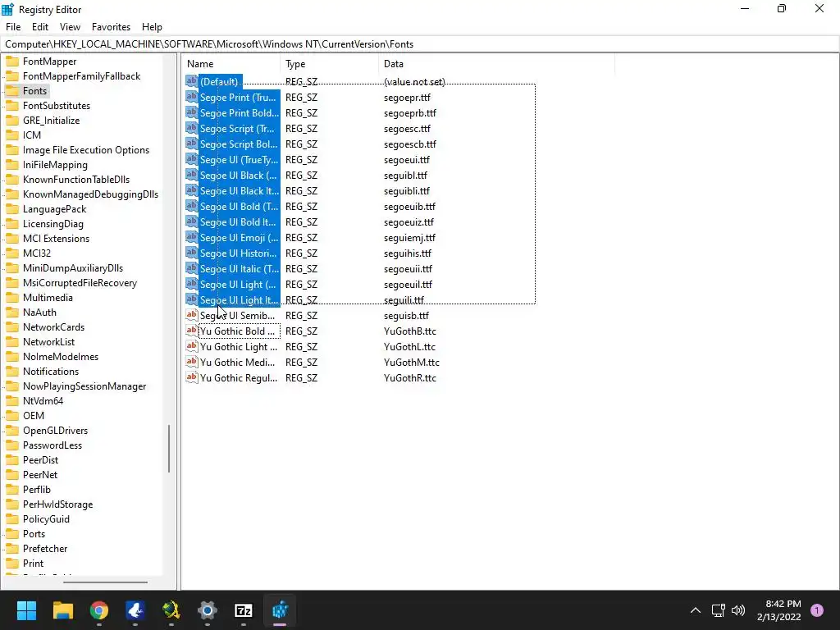
Task: Click the tree pane horizontal scrollbar thumb
Action: click(x=105, y=582)
